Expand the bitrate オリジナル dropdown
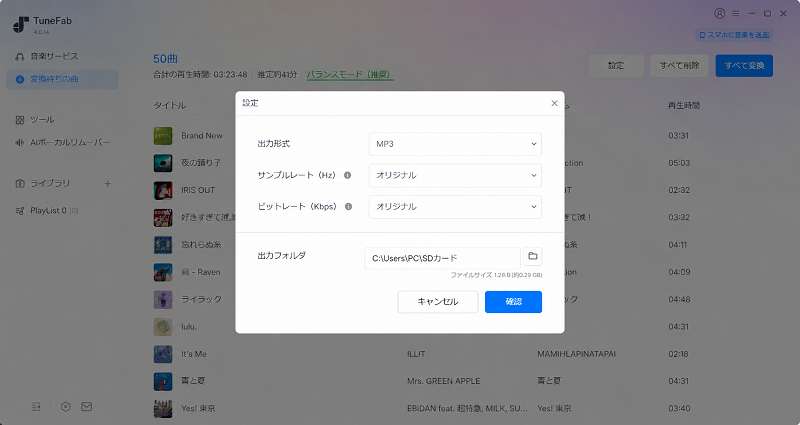Viewport: 800px width, 425px height. tap(455, 207)
